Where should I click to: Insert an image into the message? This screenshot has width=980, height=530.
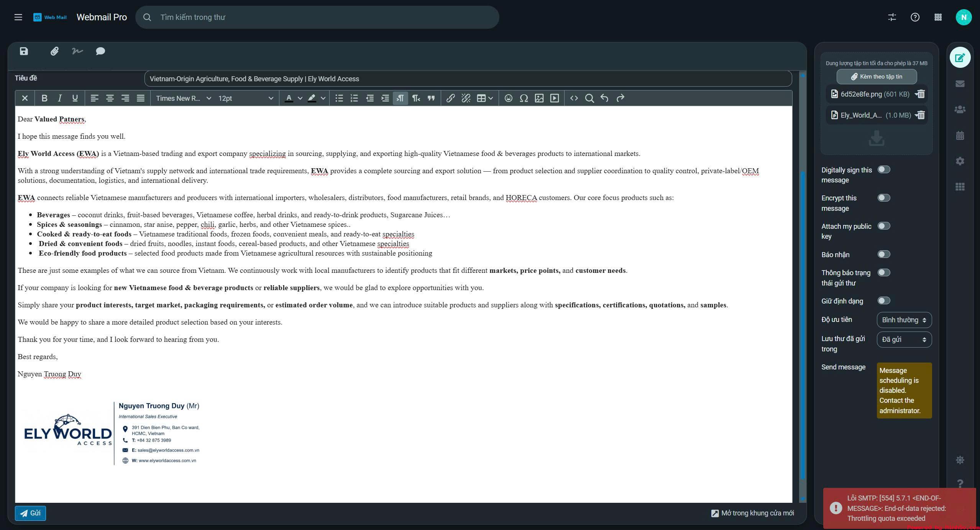click(539, 98)
